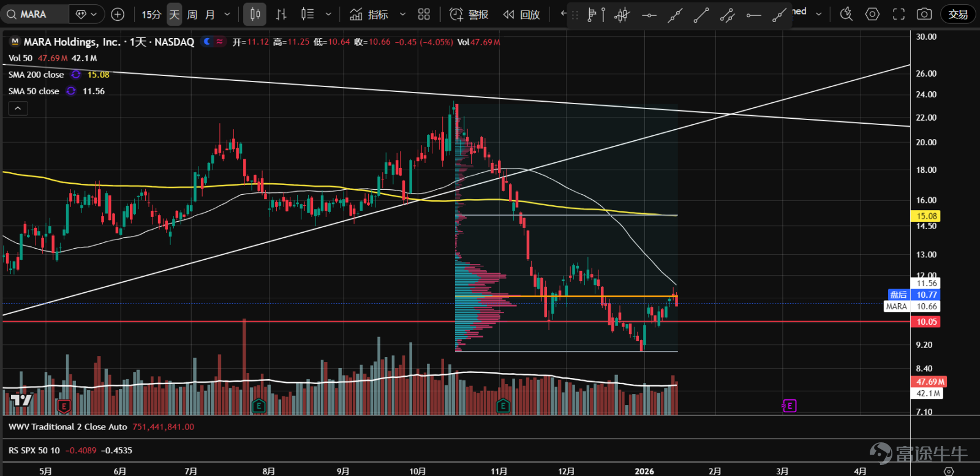Click the SMA 50 close refresh icon

(71, 91)
